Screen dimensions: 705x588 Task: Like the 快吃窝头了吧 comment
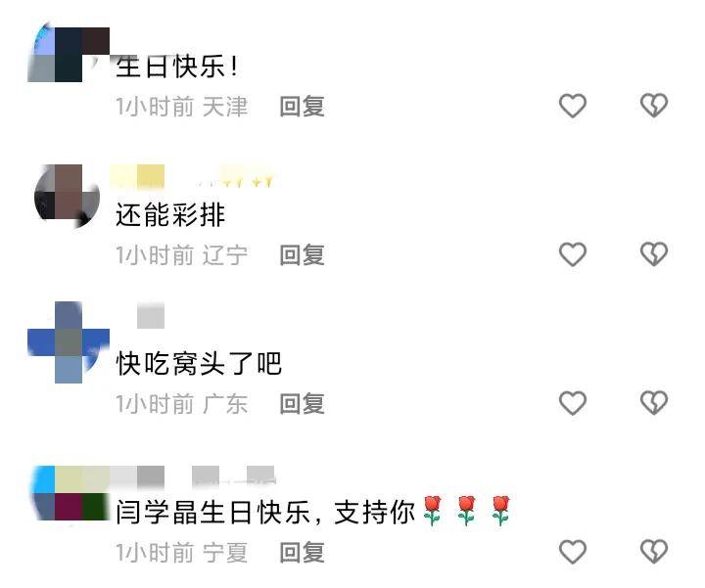(573, 403)
